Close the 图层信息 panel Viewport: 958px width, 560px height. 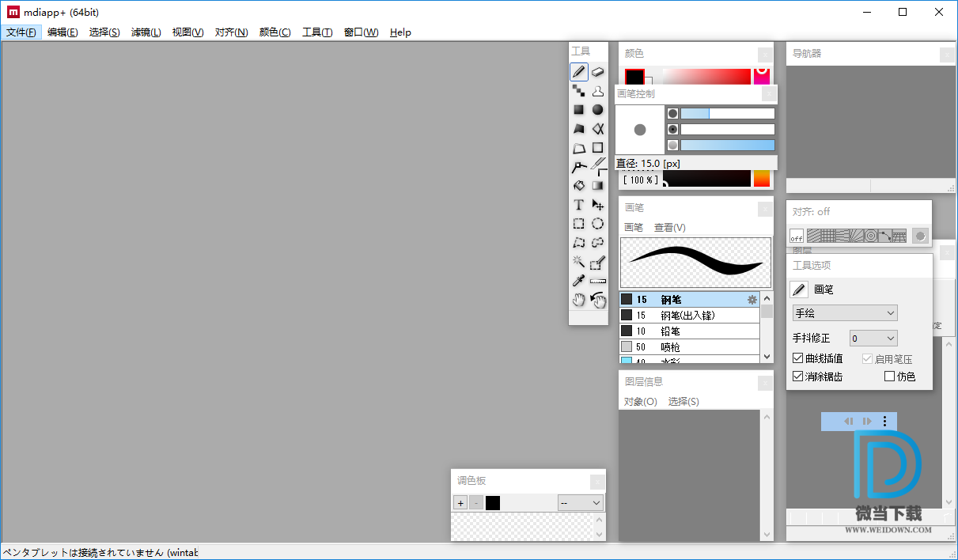pos(765,383)
